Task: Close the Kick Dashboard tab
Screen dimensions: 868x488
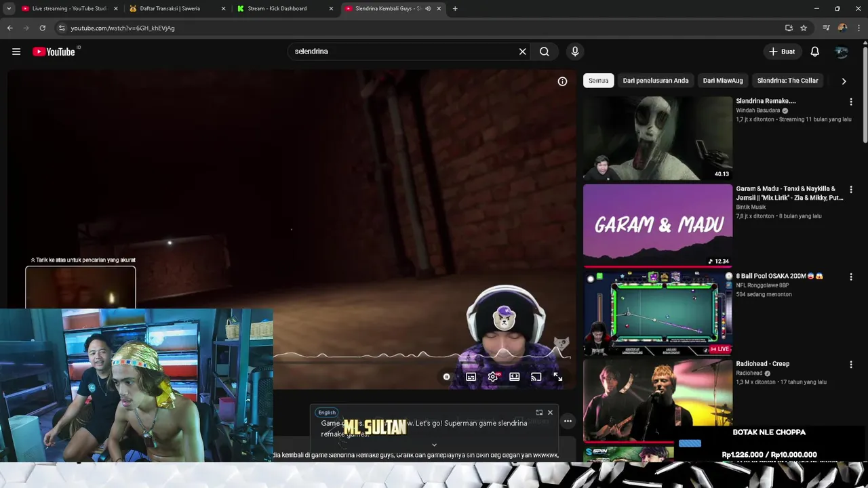Action: tap(331, 9)
